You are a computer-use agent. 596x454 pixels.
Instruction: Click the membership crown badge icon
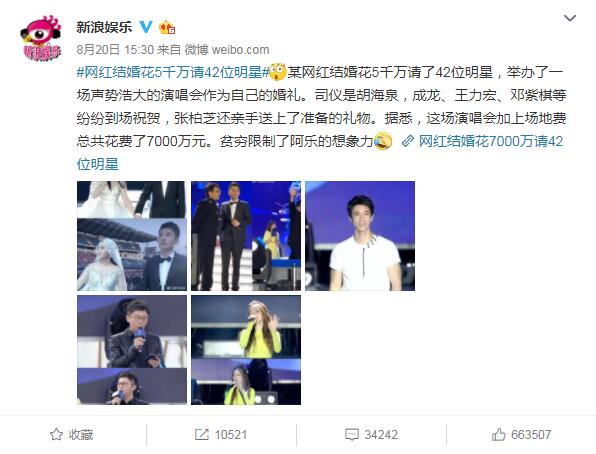pos(166,27)
